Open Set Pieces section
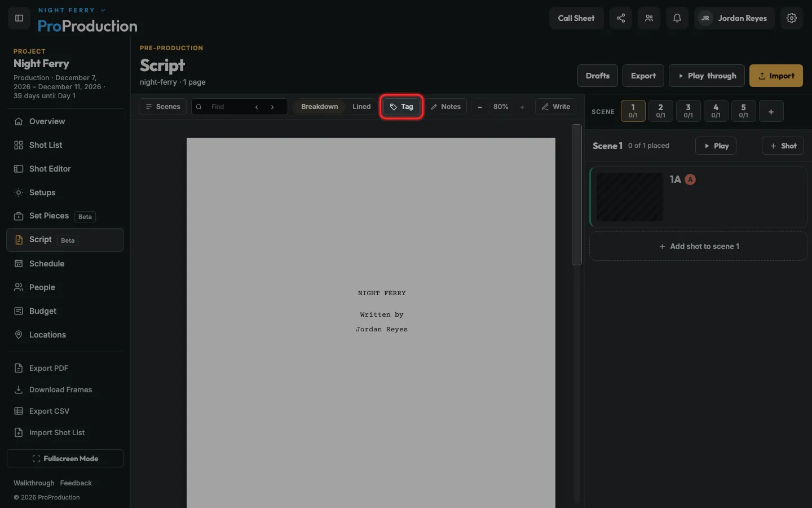This screenshot has height=508, width=812. 65,216
